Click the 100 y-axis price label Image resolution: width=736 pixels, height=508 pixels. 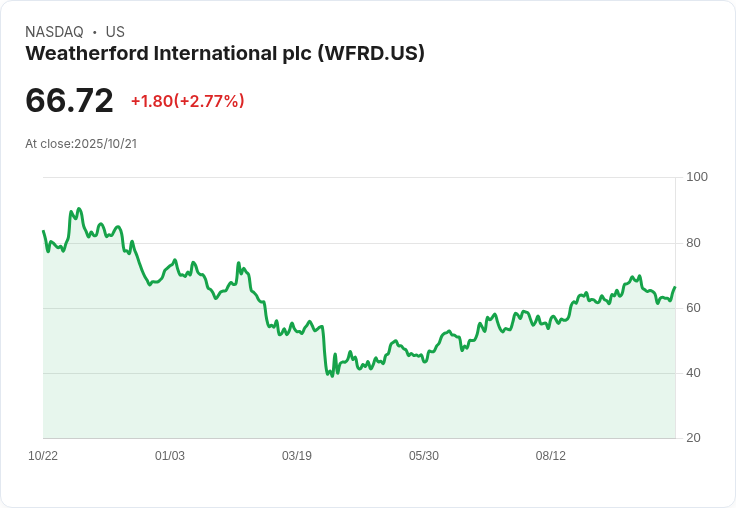pos(697,177)
